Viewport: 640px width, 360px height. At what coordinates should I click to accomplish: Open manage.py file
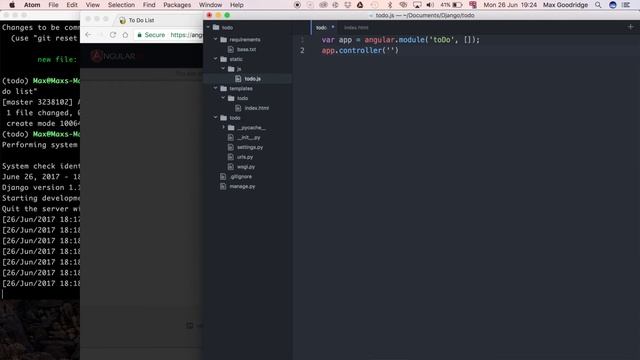[x=242, y=187]
